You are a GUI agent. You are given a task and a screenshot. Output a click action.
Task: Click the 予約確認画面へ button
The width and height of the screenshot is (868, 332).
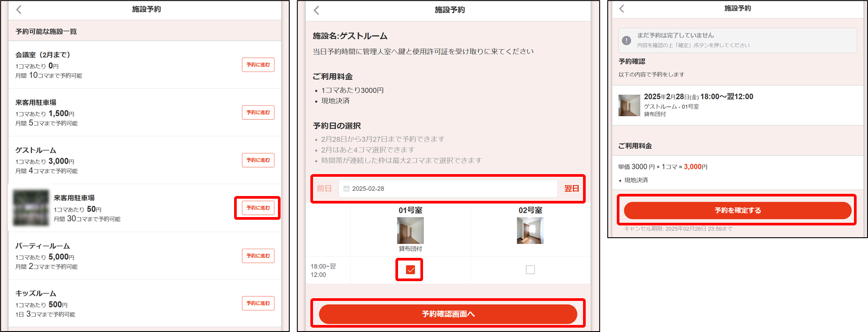[448, 314]
